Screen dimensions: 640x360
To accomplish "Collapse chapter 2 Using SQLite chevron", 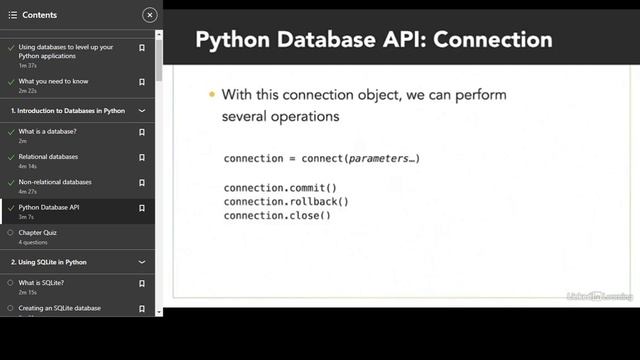I will (142, 262).
